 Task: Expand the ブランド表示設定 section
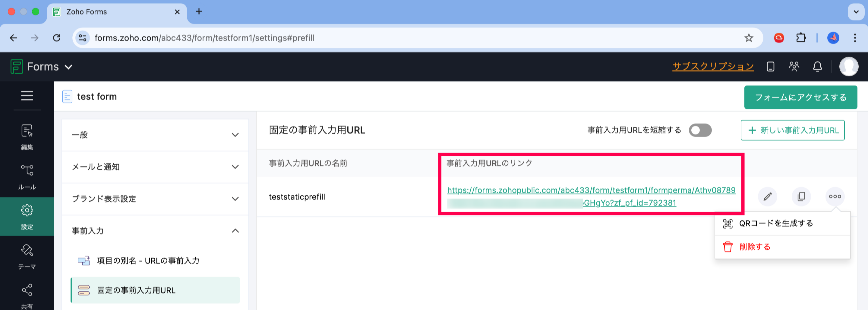coord(155,199)
